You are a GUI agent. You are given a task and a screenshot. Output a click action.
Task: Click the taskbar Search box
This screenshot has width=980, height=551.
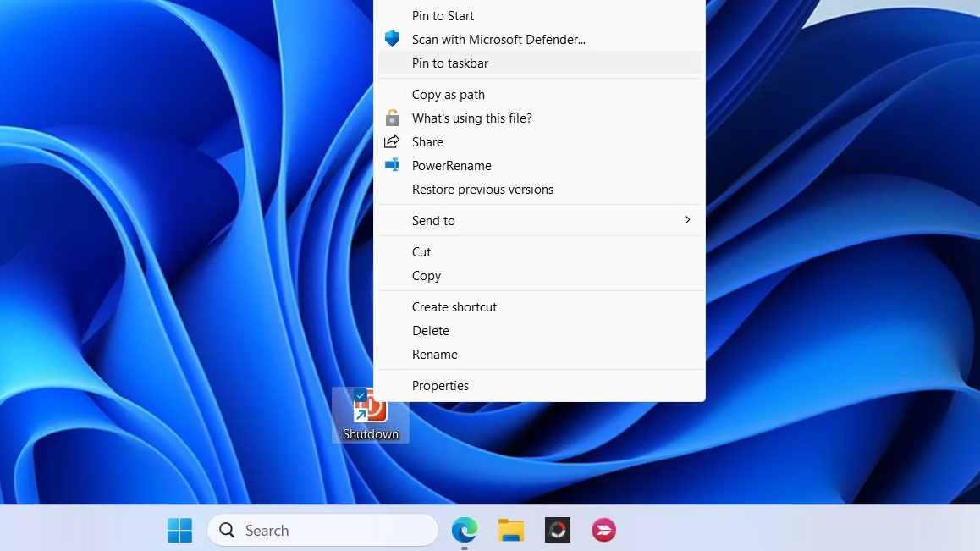coord(322,531)
